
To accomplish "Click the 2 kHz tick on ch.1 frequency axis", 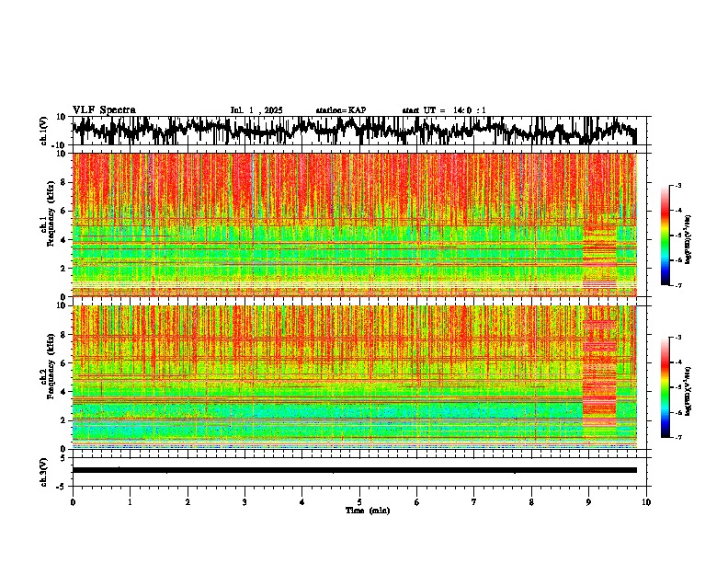I will point(63,269).
